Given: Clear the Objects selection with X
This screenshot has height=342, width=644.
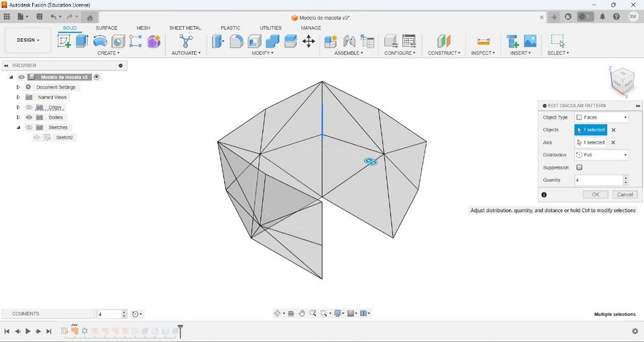Looking at the screenshot, I should coord(613,129).
